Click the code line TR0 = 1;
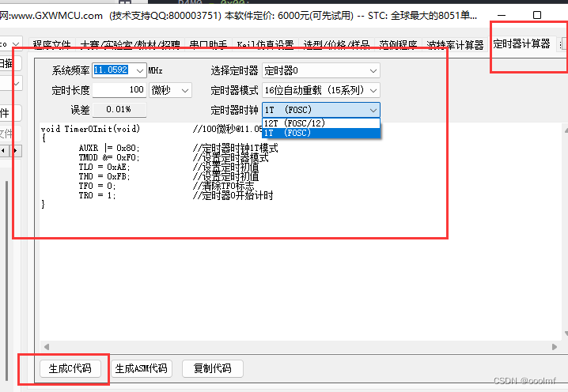Viewport: 568px width, 392px height. coord(97,195)
